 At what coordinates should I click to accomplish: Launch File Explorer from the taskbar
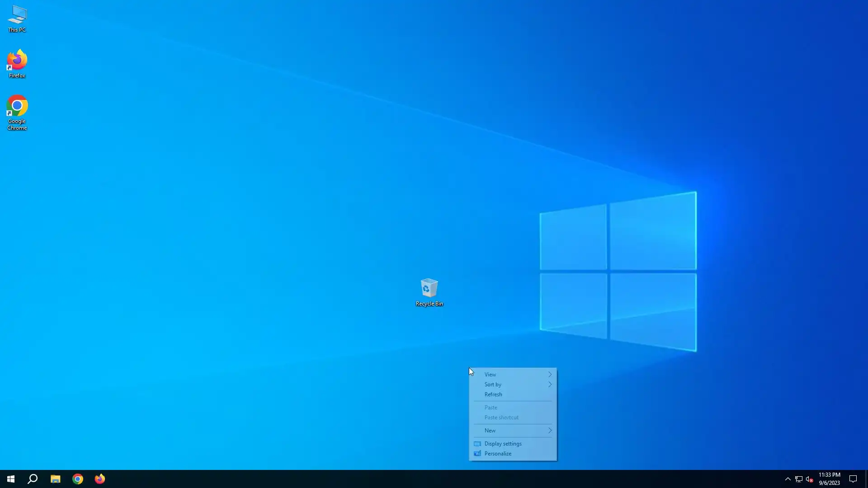55,479
